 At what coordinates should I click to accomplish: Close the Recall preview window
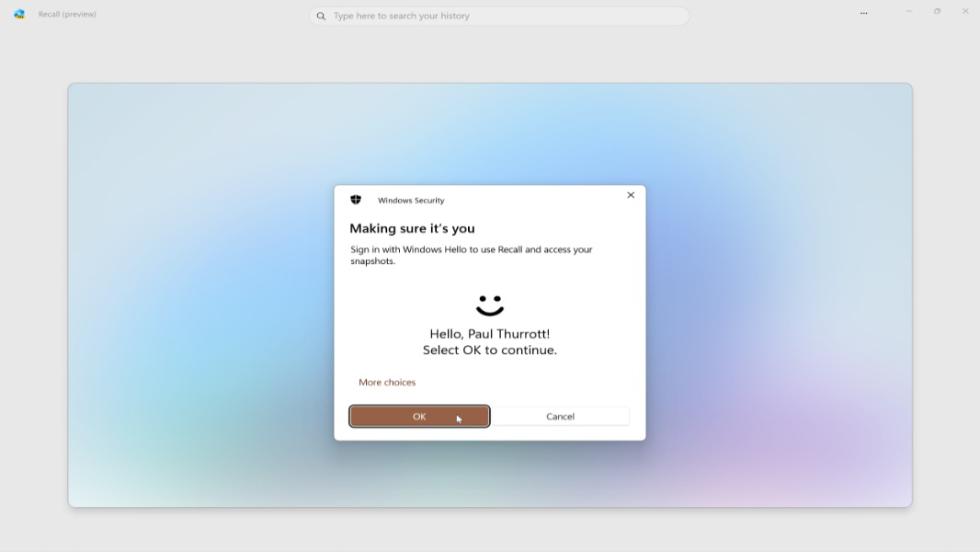(x=965, y=11)
